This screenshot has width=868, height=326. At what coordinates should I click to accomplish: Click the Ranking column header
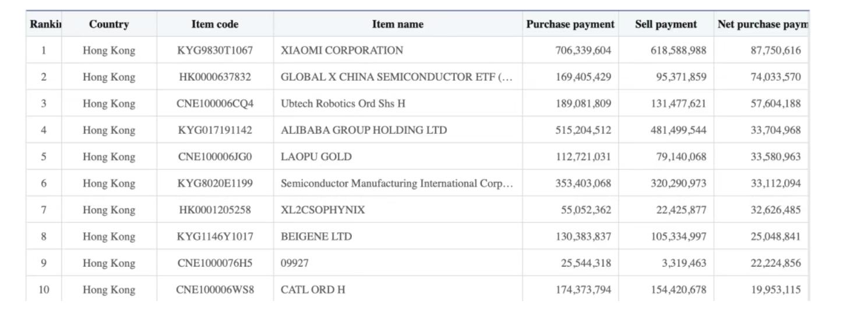coord(45,24)
